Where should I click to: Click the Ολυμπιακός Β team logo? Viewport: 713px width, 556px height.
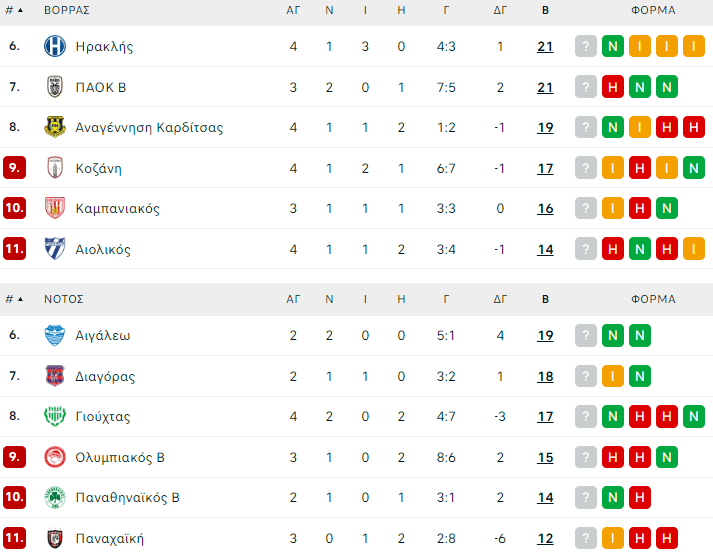pyautogui.click(x=55, y=457)
